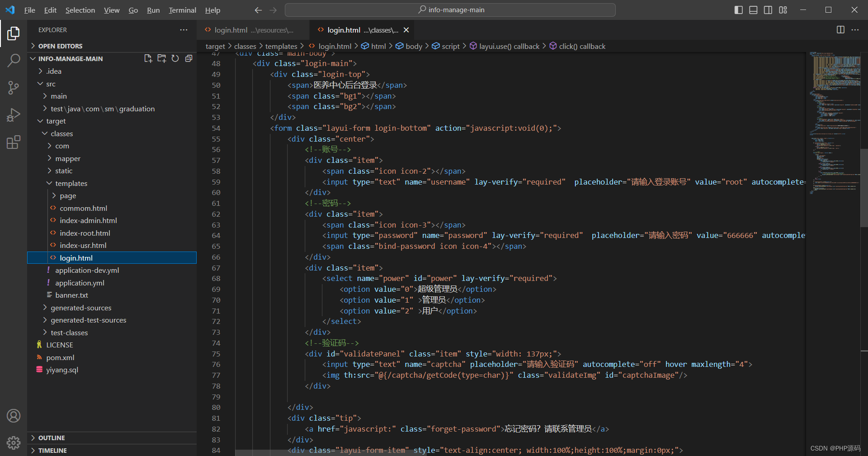The image size is (868, 456).
Task: Close the active login.html tab
Action: pos(406,30)
